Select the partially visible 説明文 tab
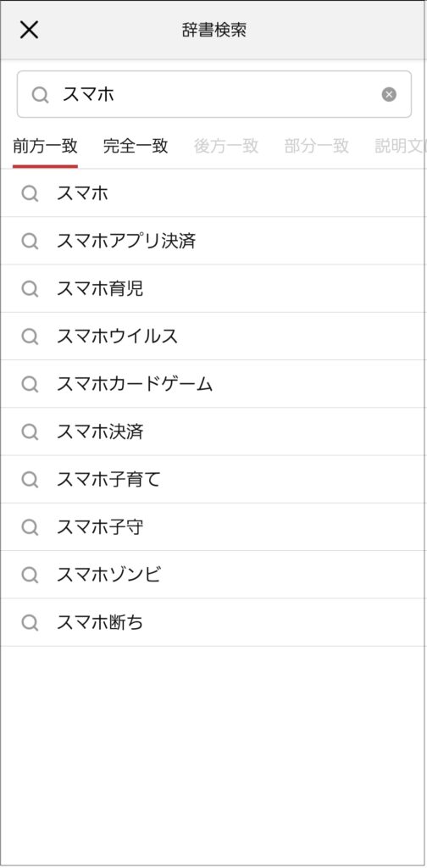427x868 pixels. coord(401,146)
